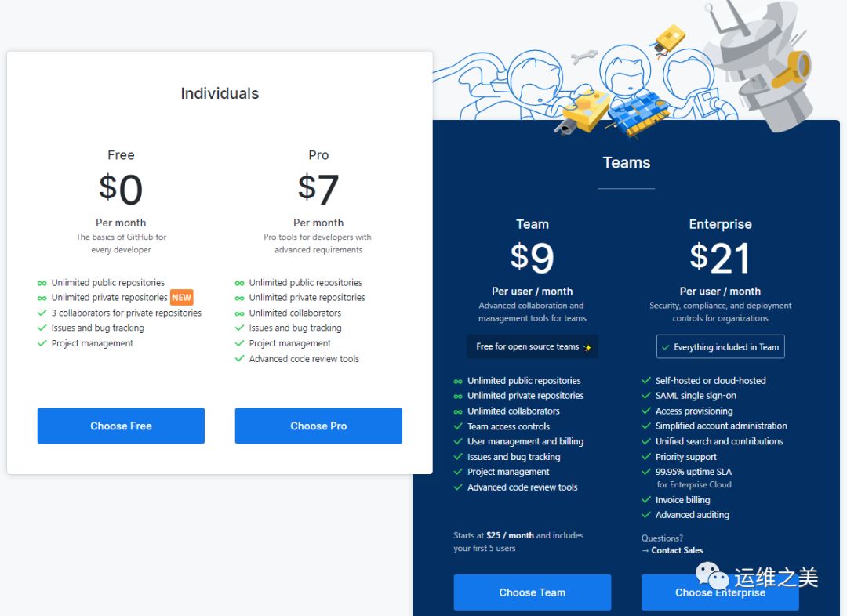Click 'Advanced collaboration and management tools for teams'
The image size is (847, 616).
(x=532, y=312)
